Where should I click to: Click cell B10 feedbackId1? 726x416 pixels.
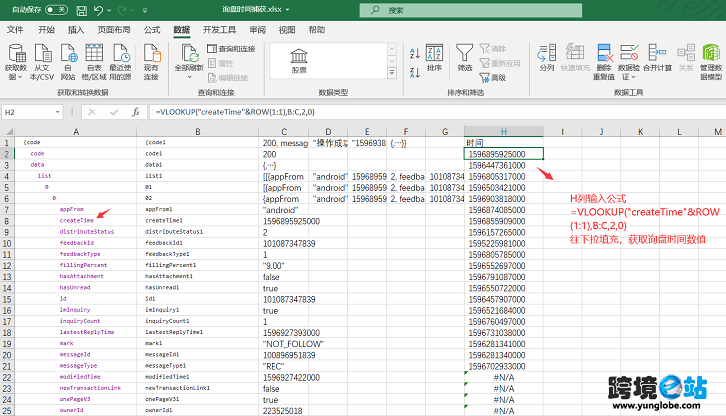tap(198, 243)
